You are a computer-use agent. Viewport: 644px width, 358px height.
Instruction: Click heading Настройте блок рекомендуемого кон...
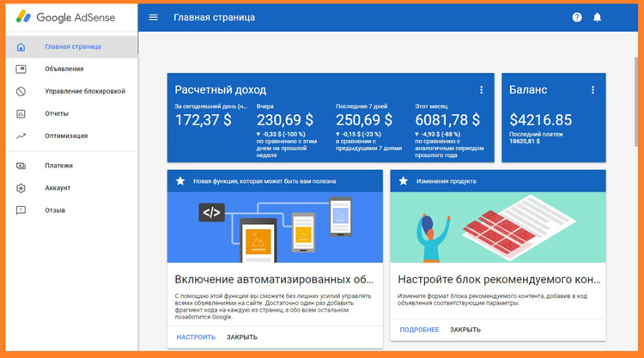click(499, 280)
